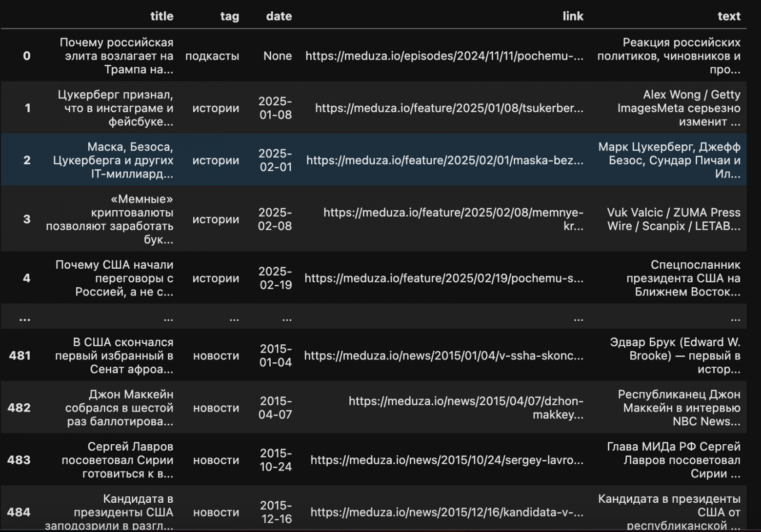
Task: Open meduza.io episodes 2024/11/11 pochemu link
Action: [444, 56]
